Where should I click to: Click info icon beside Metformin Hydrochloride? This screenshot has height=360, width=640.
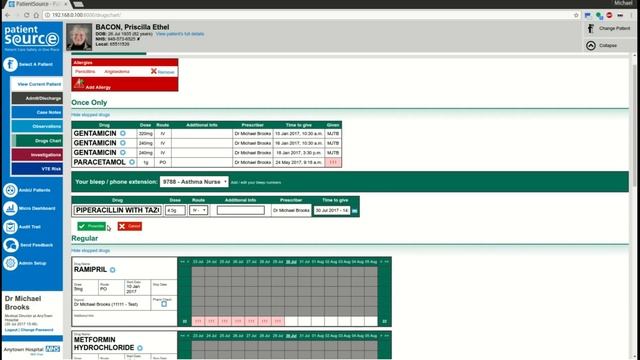140,348
